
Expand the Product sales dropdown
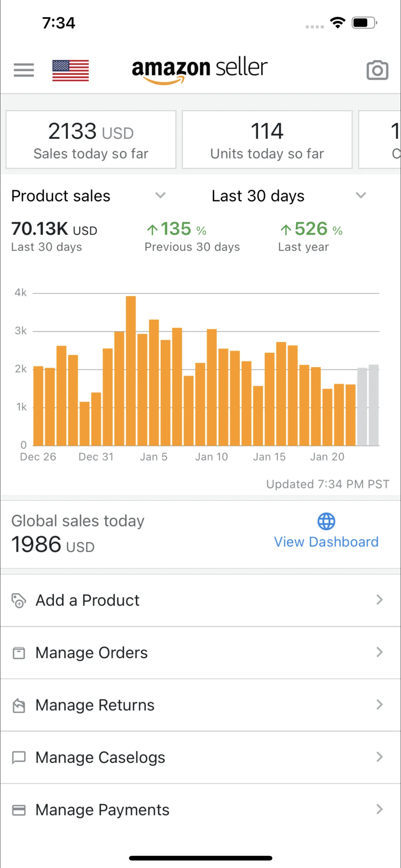point(160,196)
